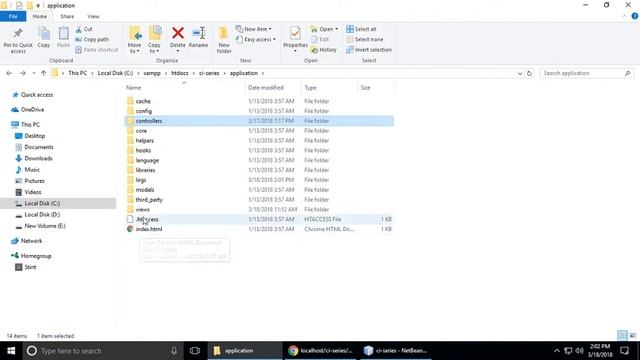Open recent locations dropdown arrow
The width and height of the screenshot is (640, 360).
pos(33,73)
